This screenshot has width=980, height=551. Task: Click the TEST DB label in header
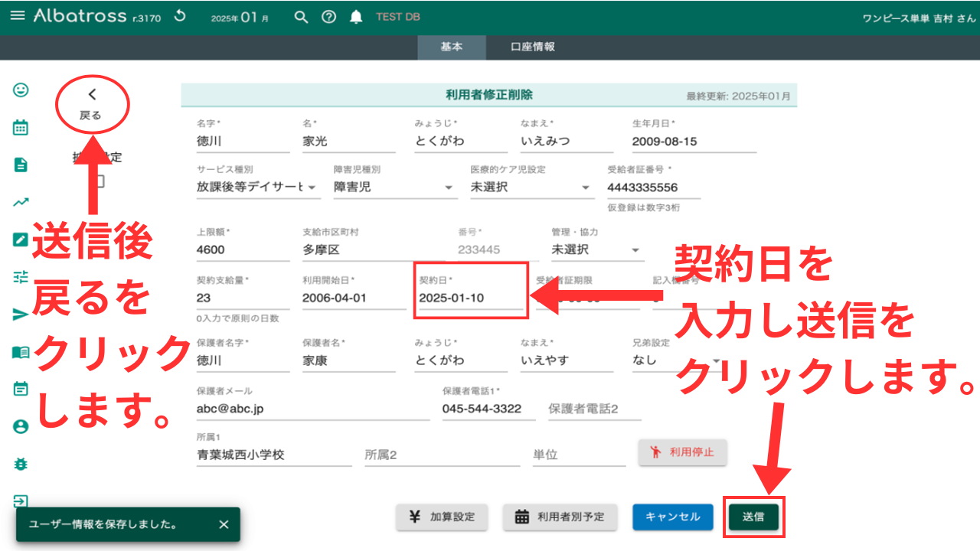(x=397, y=17)
